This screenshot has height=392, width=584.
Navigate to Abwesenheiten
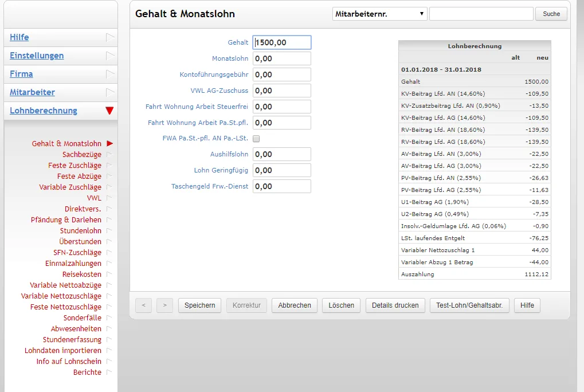tap(76, 328)
